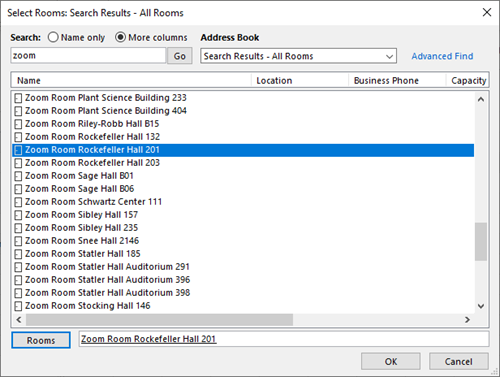The image size is (500, 377).
Task: Click room icon beside Sage Hall B06
Action: [18, 189]
